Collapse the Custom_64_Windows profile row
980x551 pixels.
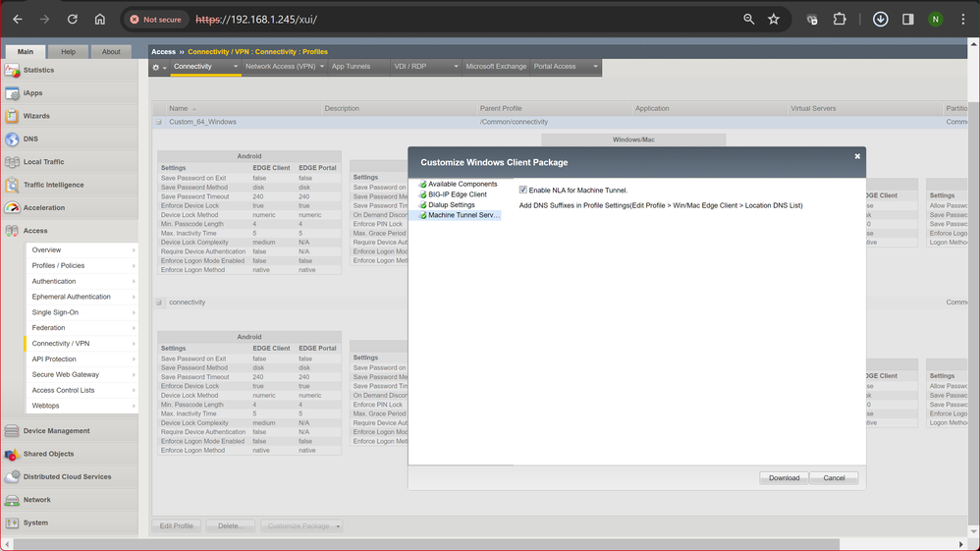pos(159,123)
